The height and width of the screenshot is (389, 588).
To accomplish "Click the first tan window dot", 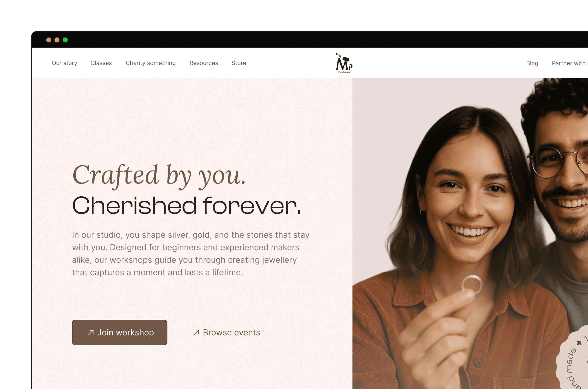I will [x=49, y=40].
